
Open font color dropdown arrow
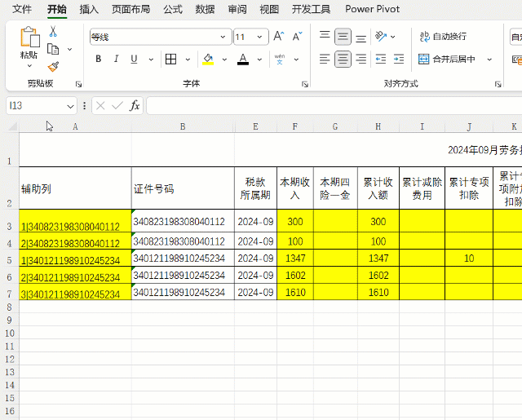point(259,60)
